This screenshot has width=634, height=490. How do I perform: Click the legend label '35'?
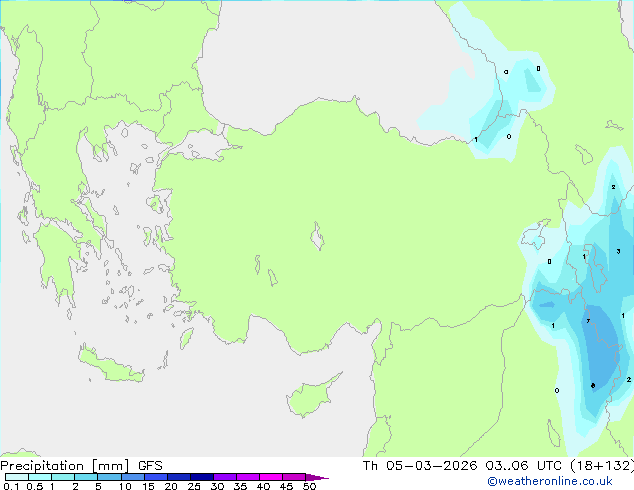point(240,486)
